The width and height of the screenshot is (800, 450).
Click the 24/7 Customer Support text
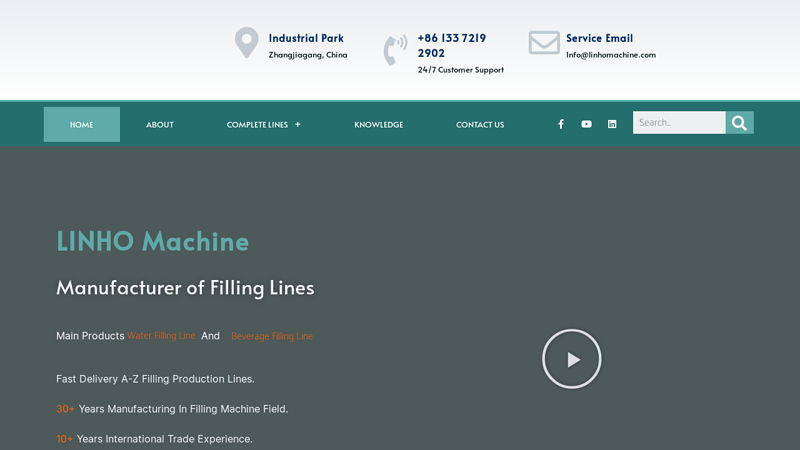click(x=461, y=70)
